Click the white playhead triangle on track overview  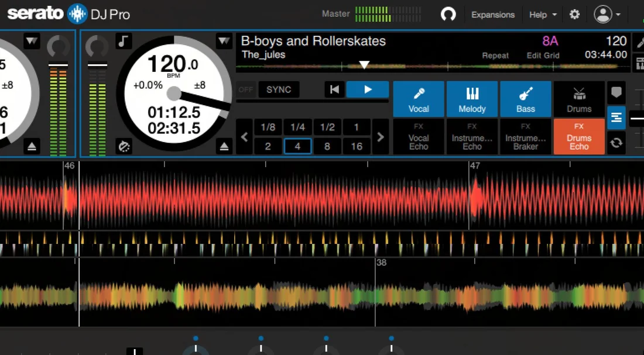(x=364, y=64)
